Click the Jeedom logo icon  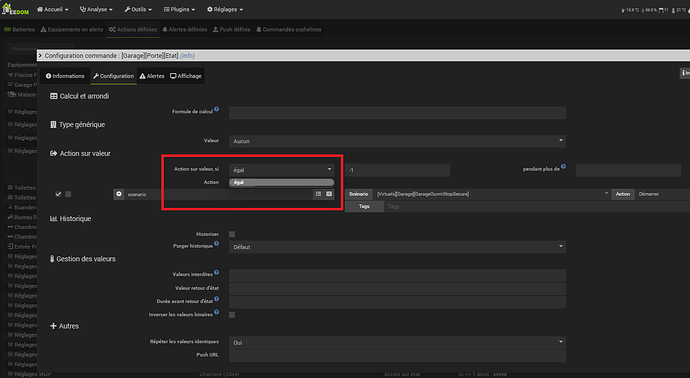(x=15, y=9)
